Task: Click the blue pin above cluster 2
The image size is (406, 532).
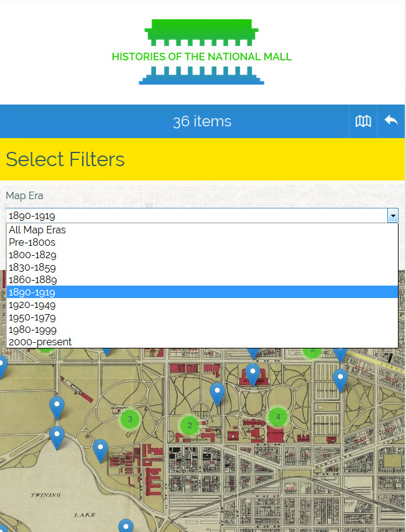Action: click(x=217, y=393)
